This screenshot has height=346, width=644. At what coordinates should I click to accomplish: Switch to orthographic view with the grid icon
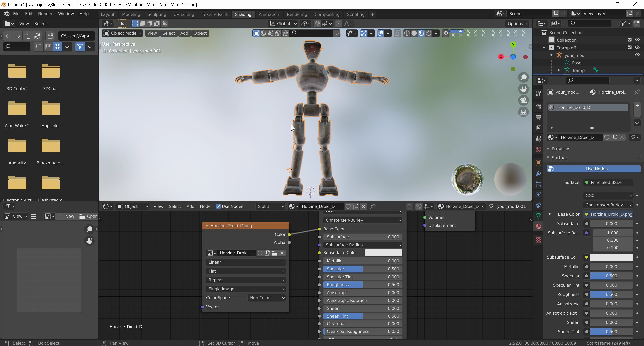(x=524, y=112)
